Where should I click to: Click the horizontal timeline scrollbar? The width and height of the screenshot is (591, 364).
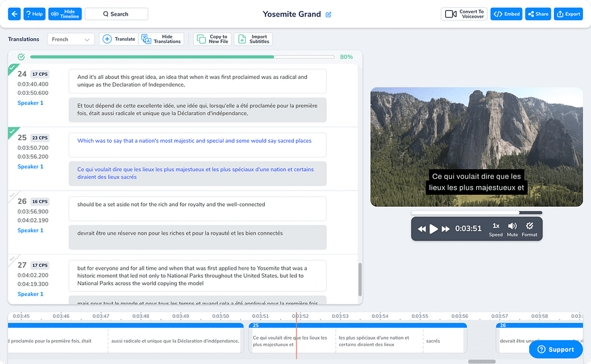(x=482, y=362)
